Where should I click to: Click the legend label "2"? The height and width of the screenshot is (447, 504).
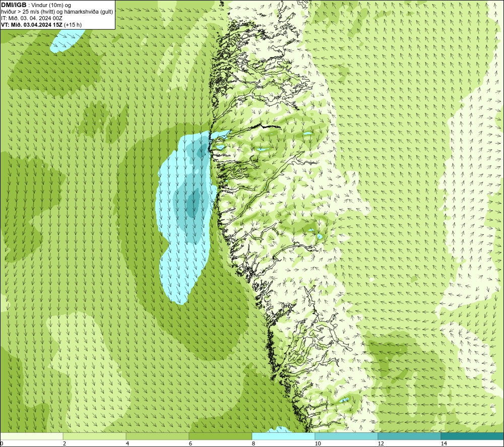(65, 444)
